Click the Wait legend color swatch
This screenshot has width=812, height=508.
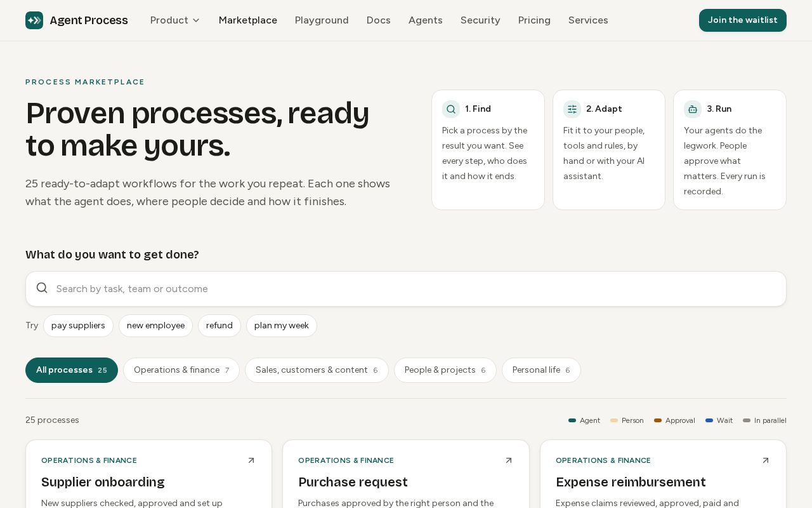click(709, 420)
